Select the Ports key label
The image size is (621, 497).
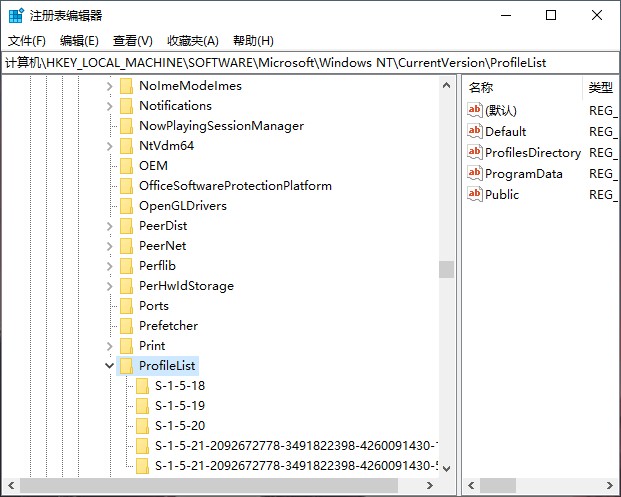[154, 306]
